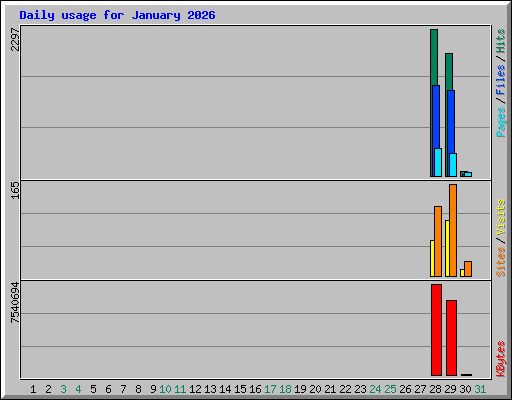The width and height of the screenshot is (512, 400).
Task: Click day label 1 on the x-axis
Action: tap(33, 389)
